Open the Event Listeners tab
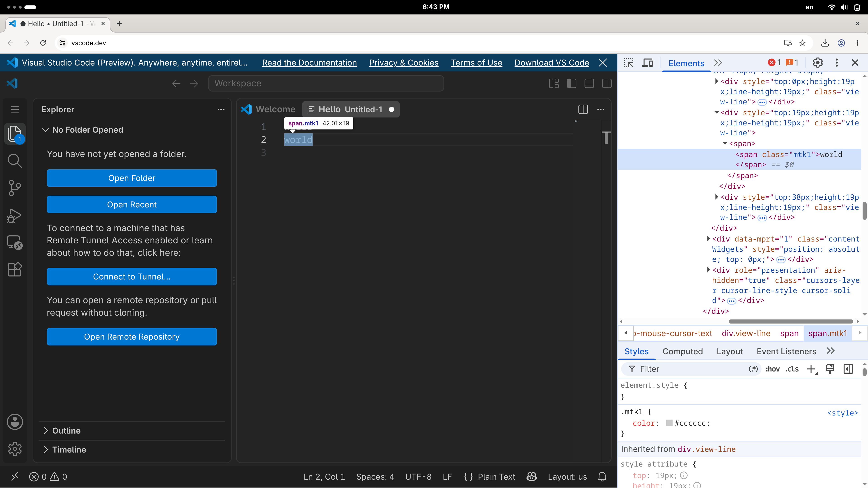The height and width of the screenshot is (488, 868). 786,351
